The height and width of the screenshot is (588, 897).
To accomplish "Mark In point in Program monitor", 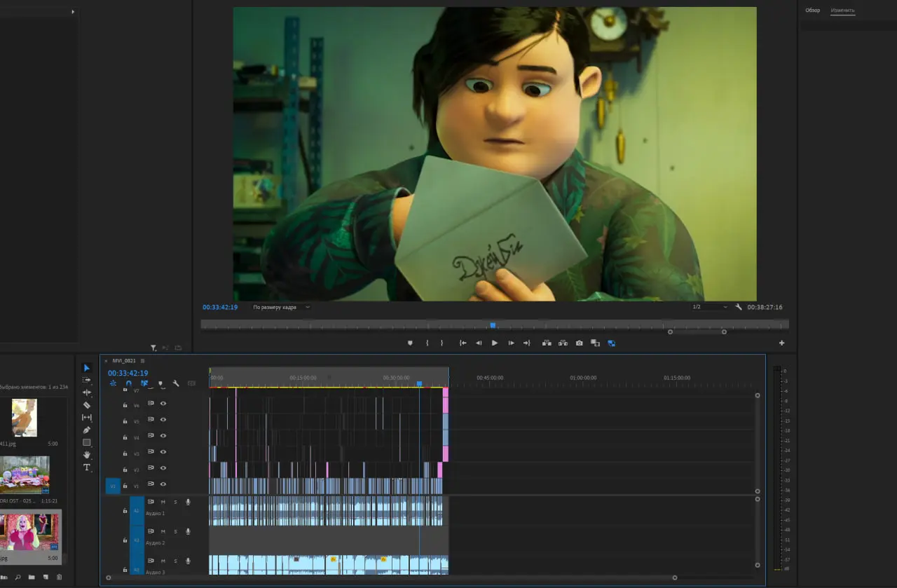I will (x=427, y=343).
